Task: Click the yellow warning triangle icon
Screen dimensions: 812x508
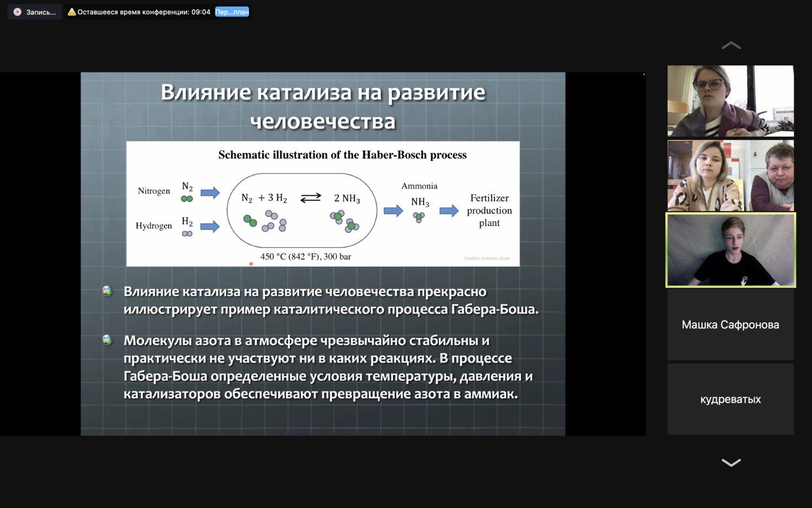Action: [x=71, y=12]
